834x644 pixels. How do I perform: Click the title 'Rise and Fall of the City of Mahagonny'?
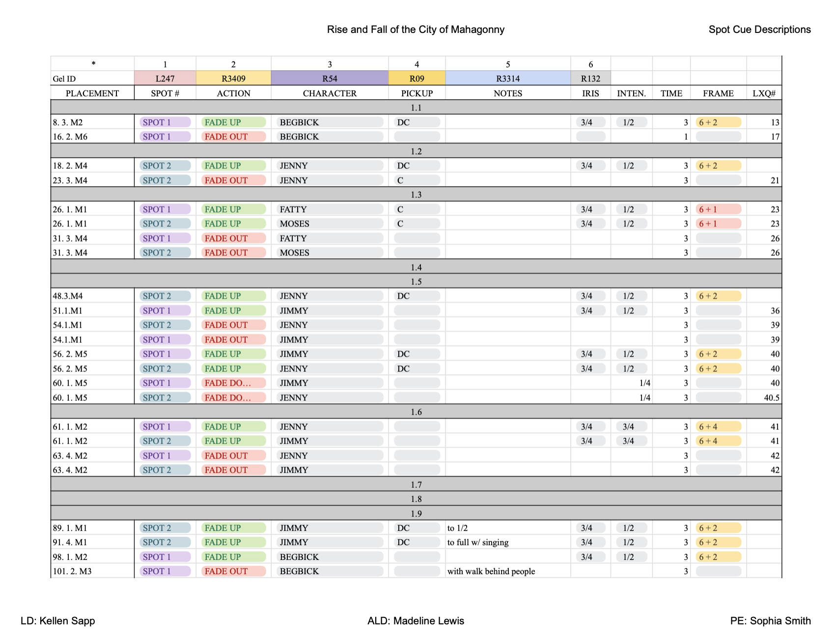pyautogui.click(x=416, y=29)
